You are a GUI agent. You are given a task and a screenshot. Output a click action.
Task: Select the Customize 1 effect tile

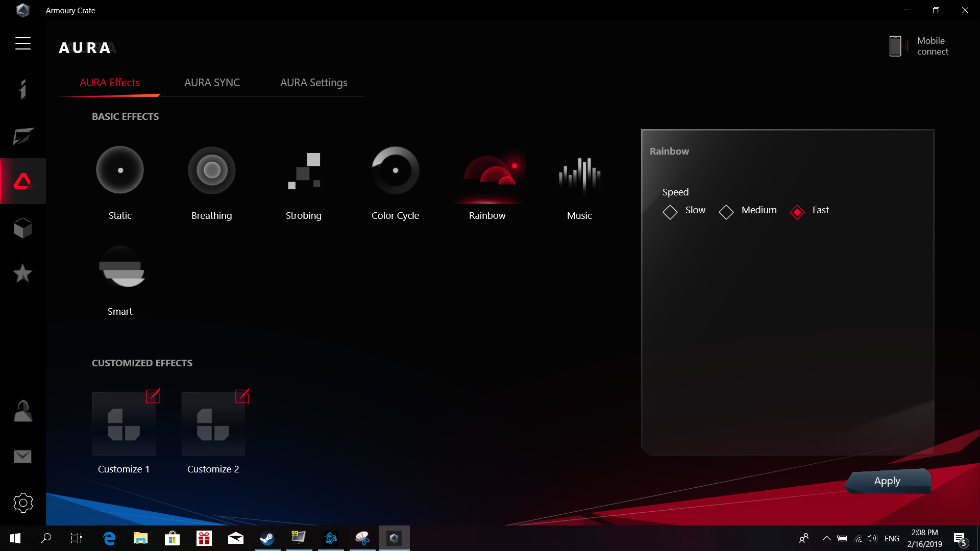[x=124, y=424]
